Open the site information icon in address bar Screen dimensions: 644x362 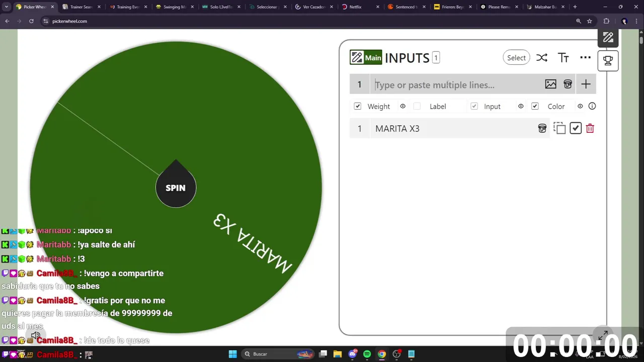[x=46, y=21]
